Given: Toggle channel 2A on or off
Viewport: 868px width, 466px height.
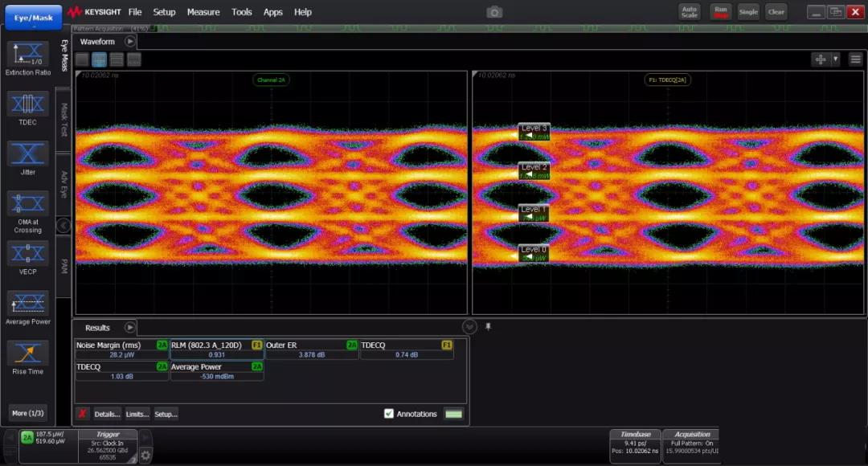Looking at the screenshot, I should (x=27, y=437).
